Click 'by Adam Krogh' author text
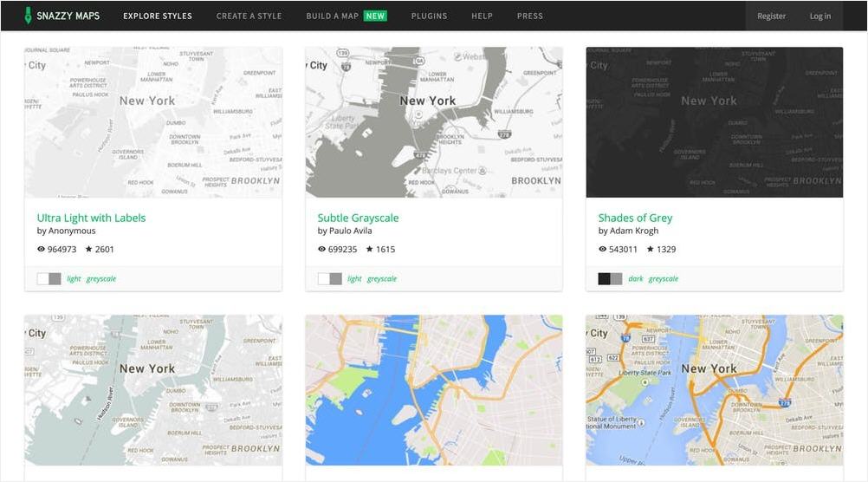868x482 pixels. pyautogui.click(x=628, y=231)
